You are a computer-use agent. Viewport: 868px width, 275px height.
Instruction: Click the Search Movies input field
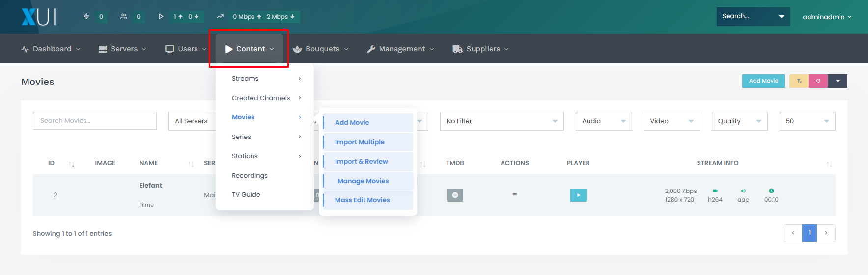[95, 121]
